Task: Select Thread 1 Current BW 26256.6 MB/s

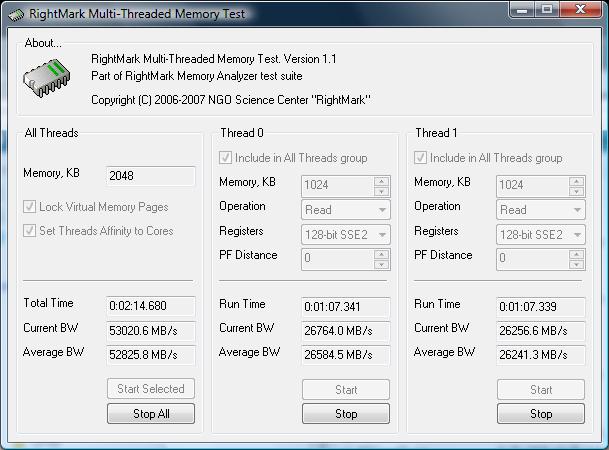Action: pyautogui.click(x=541, y=331)
